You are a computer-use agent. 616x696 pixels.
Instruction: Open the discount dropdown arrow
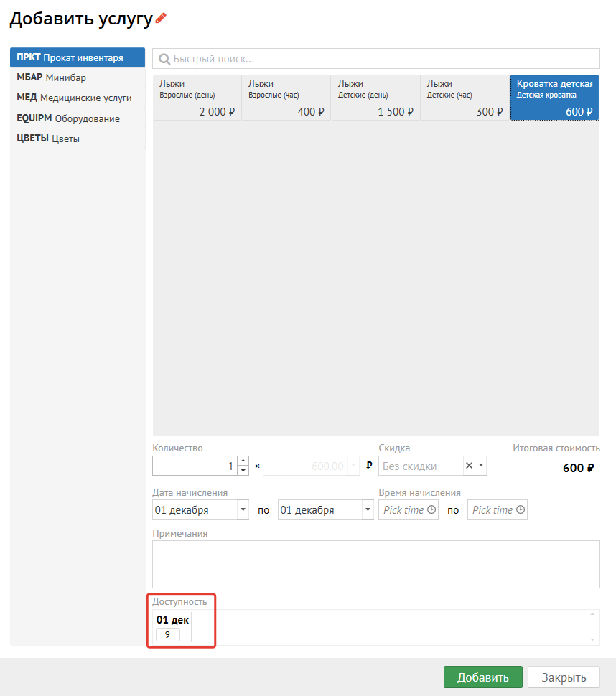point(481,466)
